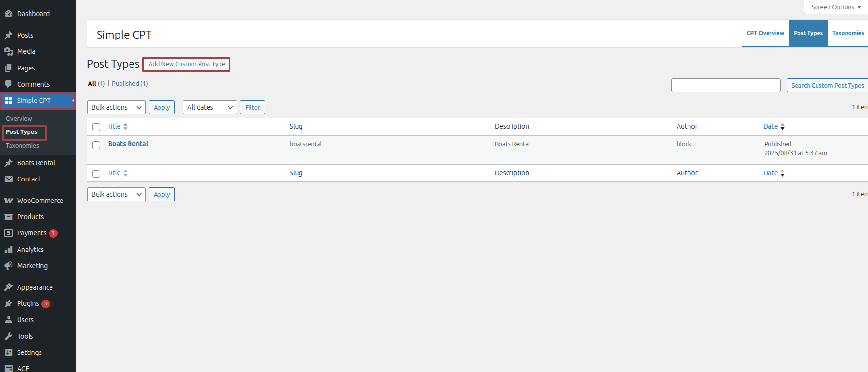Click the Comments bubble icon
868x372 pixels.
9,84
